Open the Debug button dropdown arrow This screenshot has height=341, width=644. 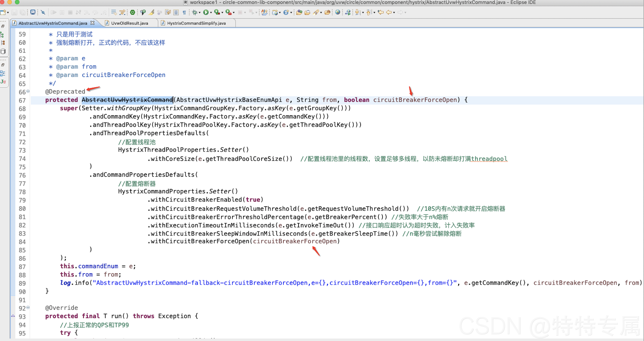(x=200, y=12)
